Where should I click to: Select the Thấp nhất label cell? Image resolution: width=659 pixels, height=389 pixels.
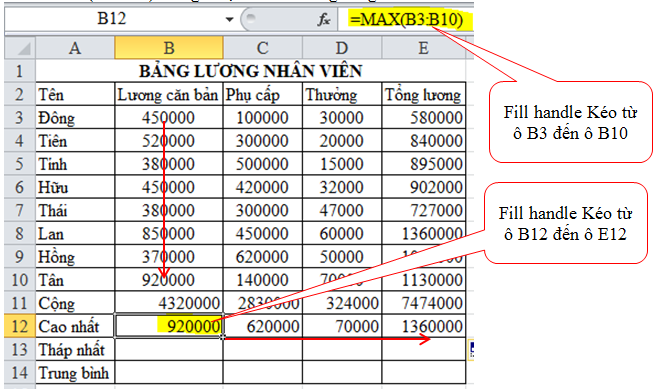click(x=75, y=350)
